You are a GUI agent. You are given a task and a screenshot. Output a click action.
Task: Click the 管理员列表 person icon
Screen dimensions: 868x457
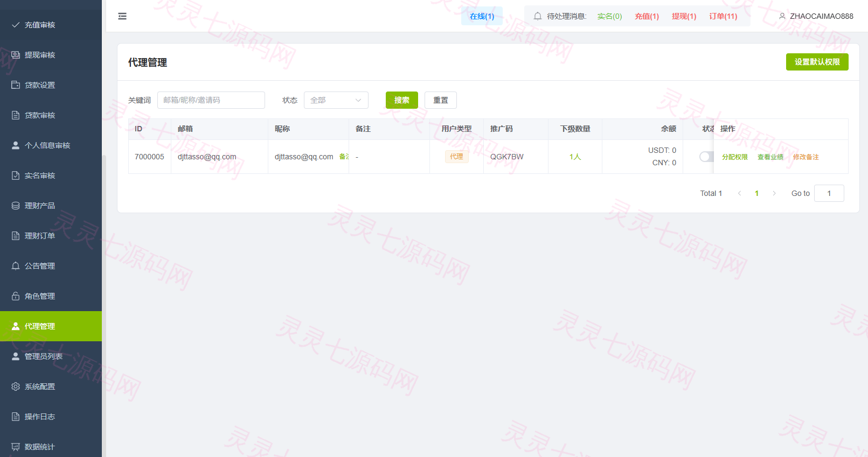point(16,356)
